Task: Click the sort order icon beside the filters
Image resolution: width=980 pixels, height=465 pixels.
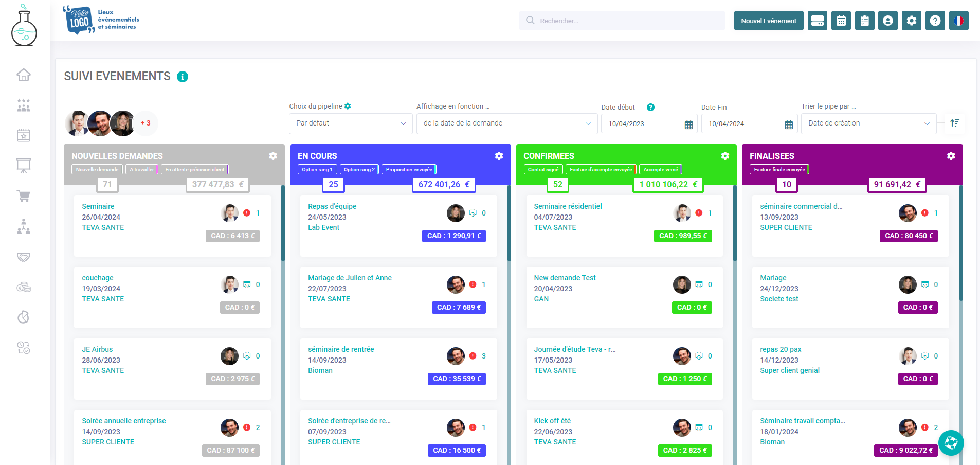Action: pyautogui.click(x=954, y=123)
